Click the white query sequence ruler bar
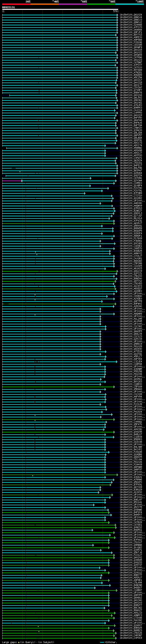The height and width of the screenshot is (644, 146). point(60,10)
